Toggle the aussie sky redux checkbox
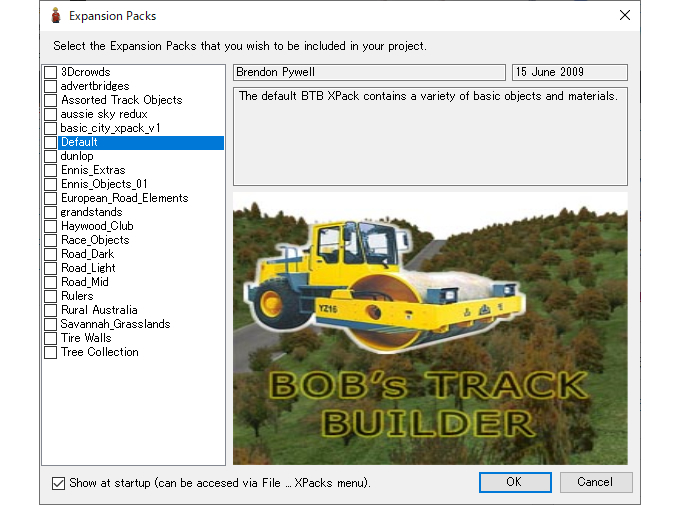This screenshot has width=680, height=505. click(x=50, y=114)
